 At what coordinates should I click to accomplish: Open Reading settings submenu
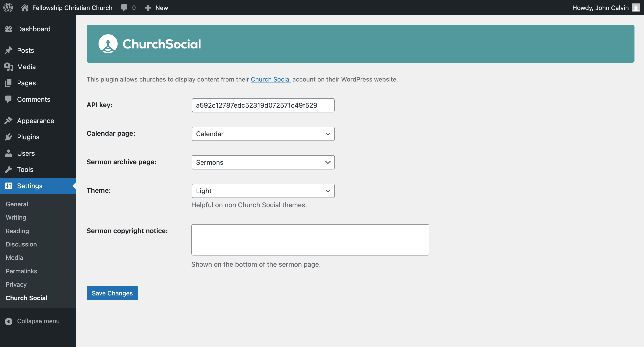[17, 231]
